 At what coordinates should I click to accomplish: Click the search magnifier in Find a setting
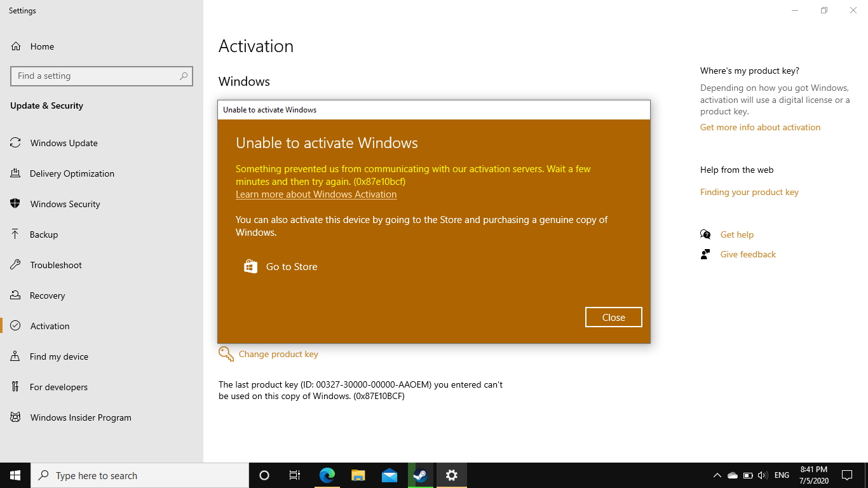[x=184, y=76]
